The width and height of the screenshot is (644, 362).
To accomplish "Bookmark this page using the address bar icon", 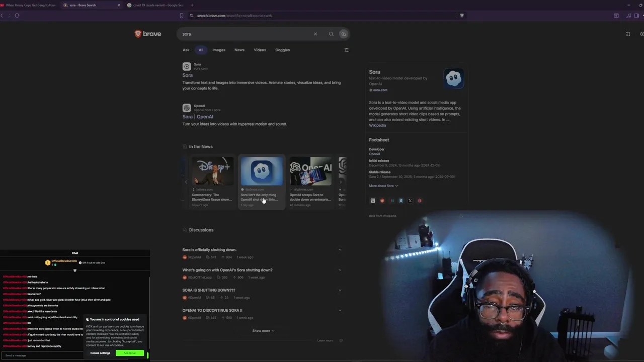I will (x=182, y=16).
